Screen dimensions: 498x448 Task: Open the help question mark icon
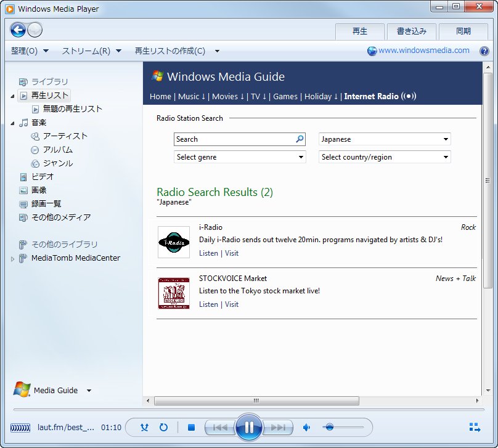coord(484,51)
